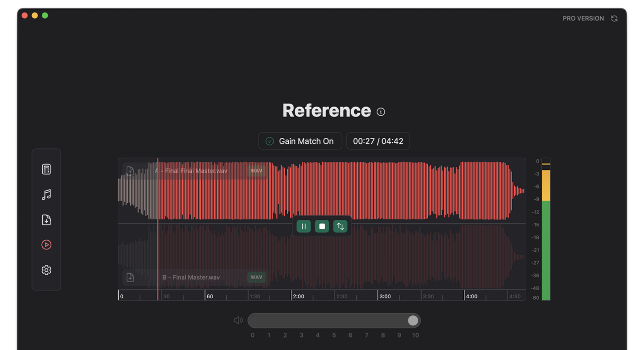
Task: Click the music note sidebar icon
Action: [x=46, y=195]
